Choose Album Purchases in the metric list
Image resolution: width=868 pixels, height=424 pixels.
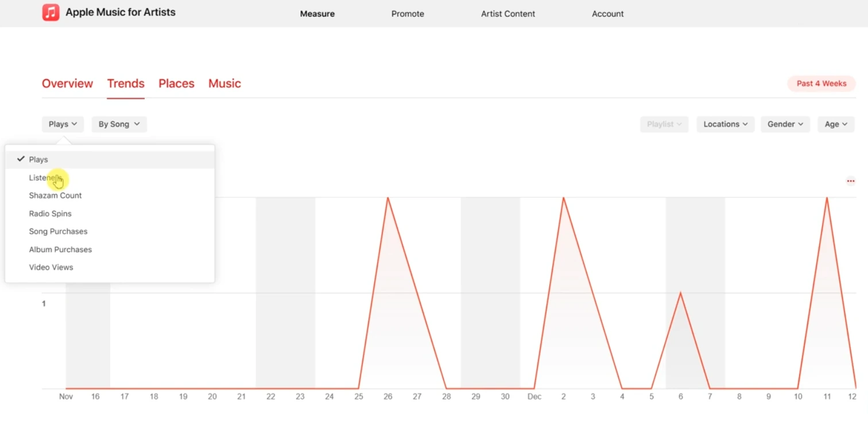tap(110, 249)
